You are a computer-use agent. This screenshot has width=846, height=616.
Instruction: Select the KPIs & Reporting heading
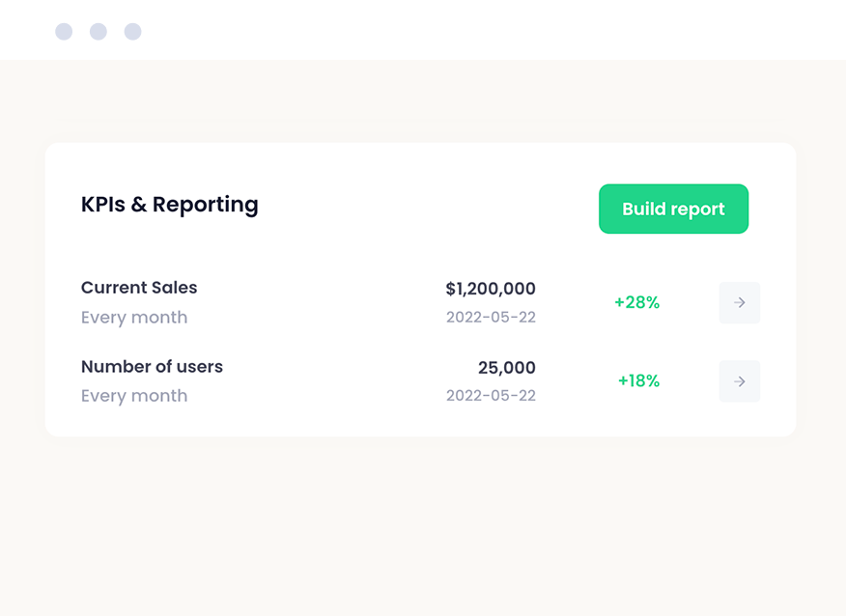coord(170,205)
